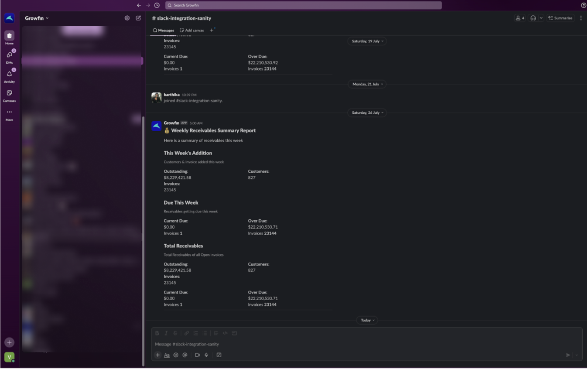Open the help question mark icon
This screenshot has width=588, height=369.
(584, 5)
